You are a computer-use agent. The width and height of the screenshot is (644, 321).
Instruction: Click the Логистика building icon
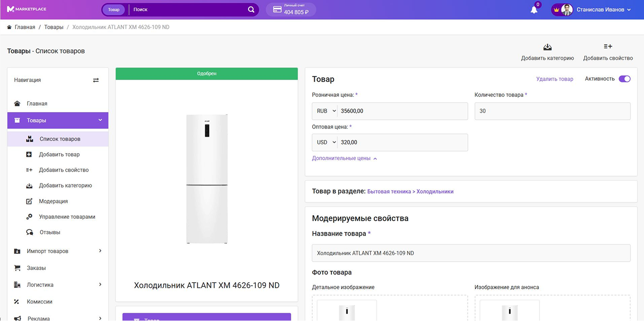17,285
